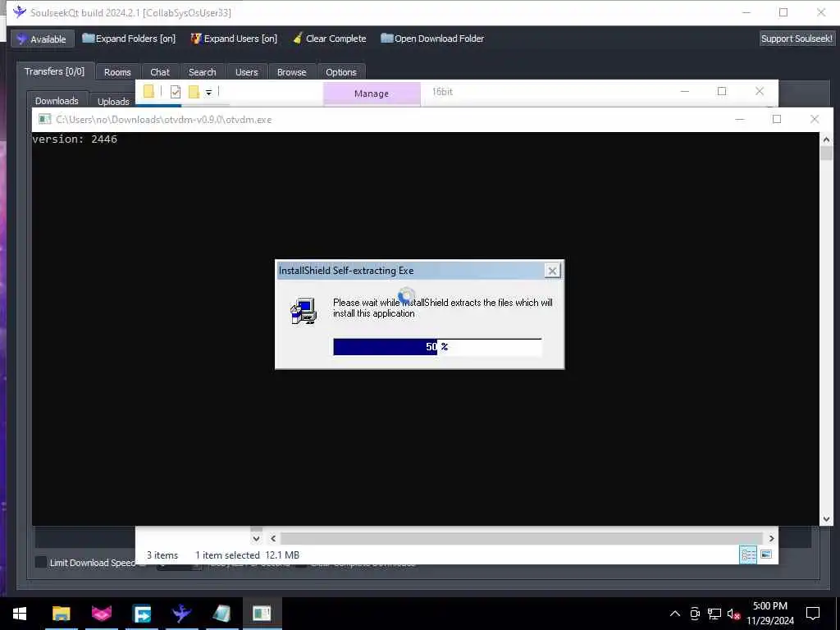Click the Properties checkmark icon in Explorer quick access
Screen dimensions: 840x630
(176, 92)
